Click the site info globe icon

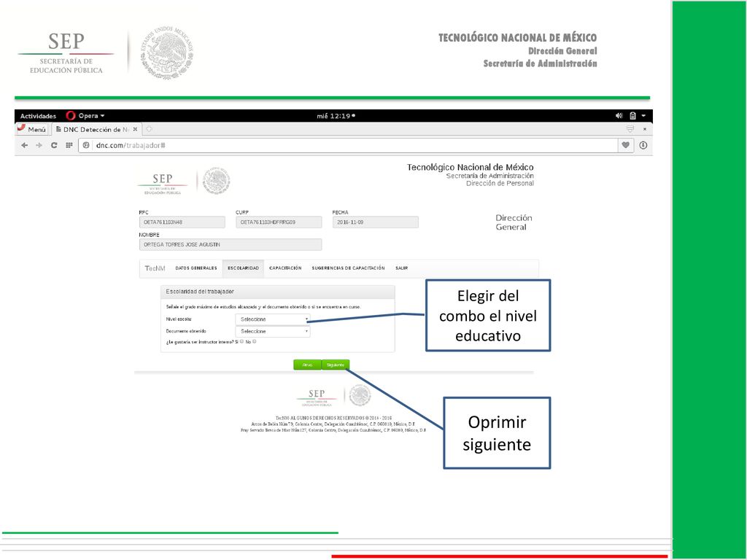(86, 145)
